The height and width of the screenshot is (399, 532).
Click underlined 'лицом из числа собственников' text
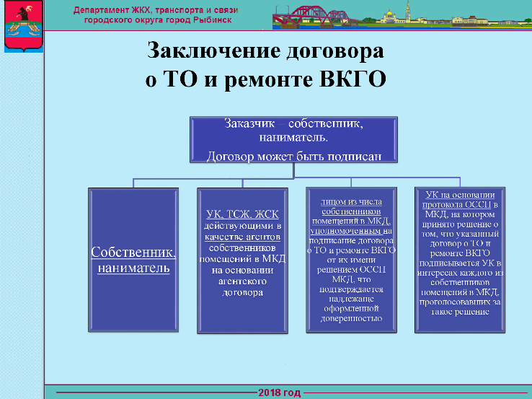click(x=351, y=206)
